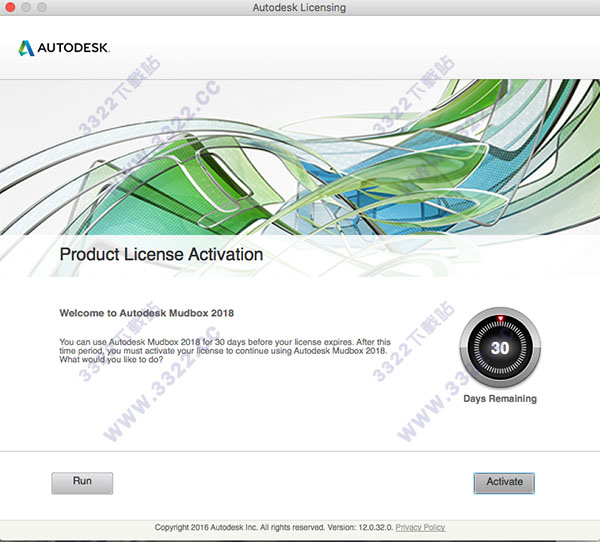Click the Version 12.0.32.0 text
The width and height of the screenshot is (600, 542).
tap(355, 528)
